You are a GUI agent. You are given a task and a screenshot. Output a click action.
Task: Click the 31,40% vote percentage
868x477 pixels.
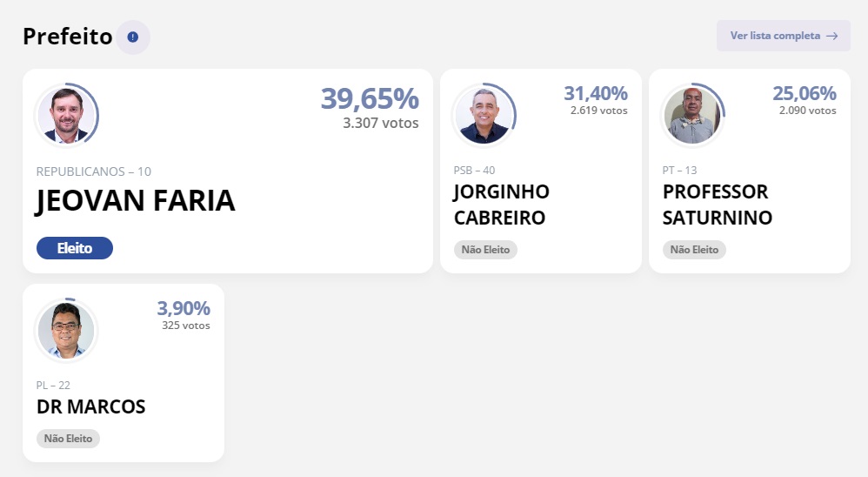tap(596, 93)
